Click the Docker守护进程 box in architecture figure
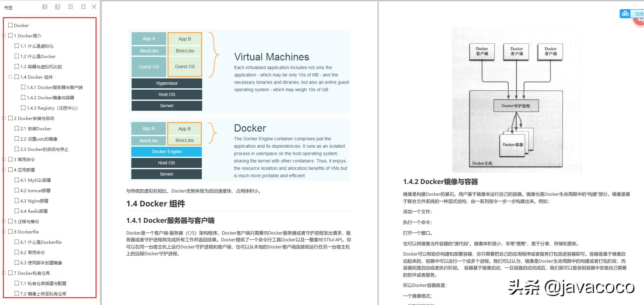Screen dimensions: 644x305 [x=516, y=106]
